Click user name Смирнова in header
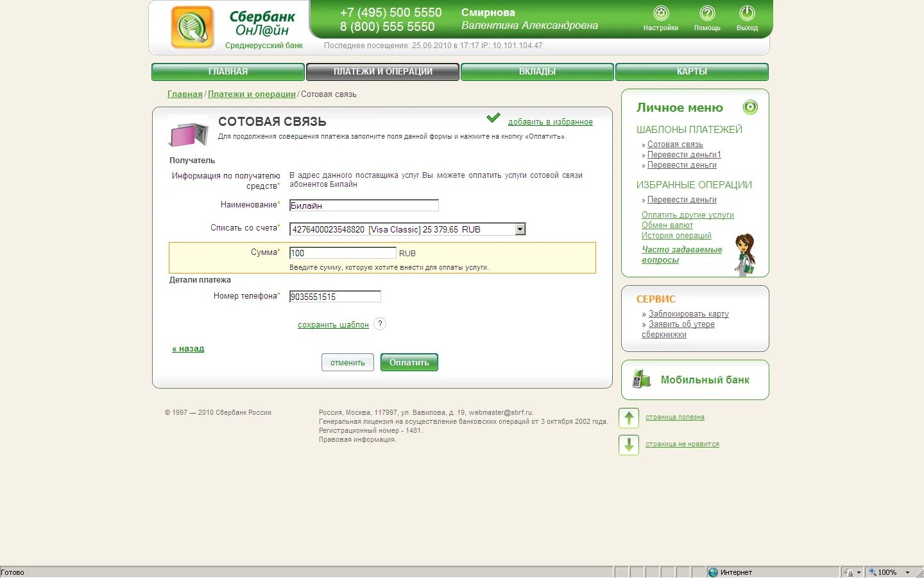This screenshot has height=578, width=924. tap(488, 12)
